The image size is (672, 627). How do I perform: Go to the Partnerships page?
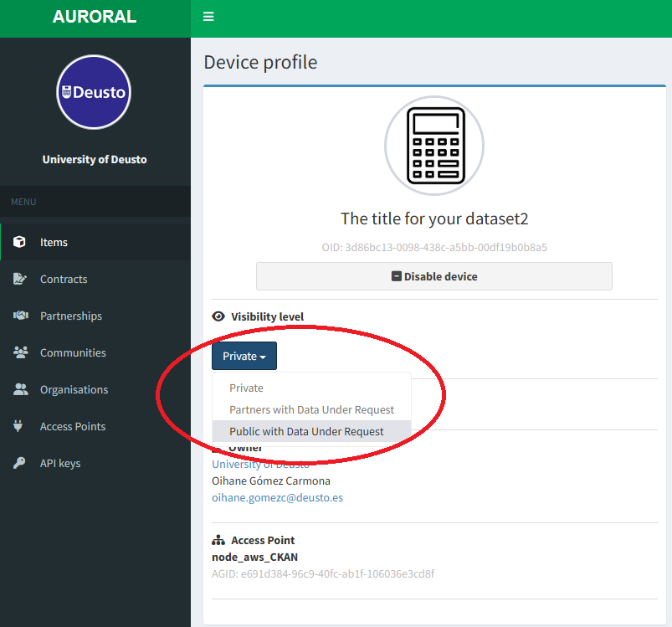tap(95, 316)
